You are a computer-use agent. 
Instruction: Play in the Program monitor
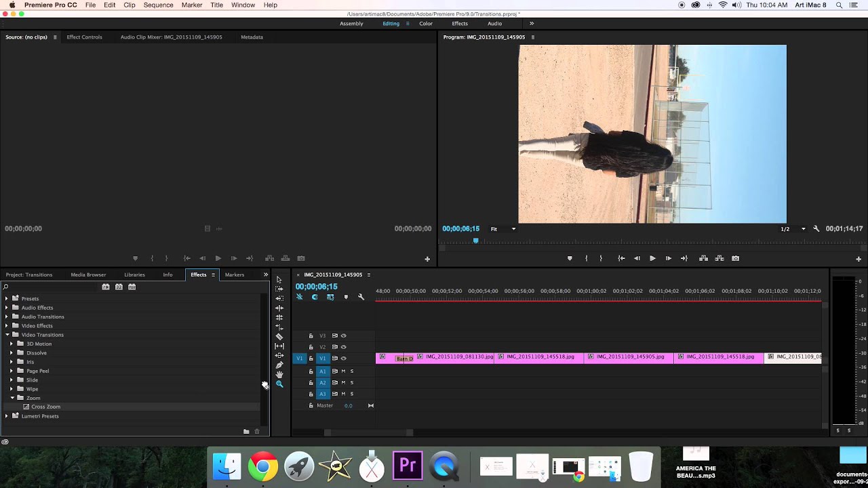click(652, 258)
